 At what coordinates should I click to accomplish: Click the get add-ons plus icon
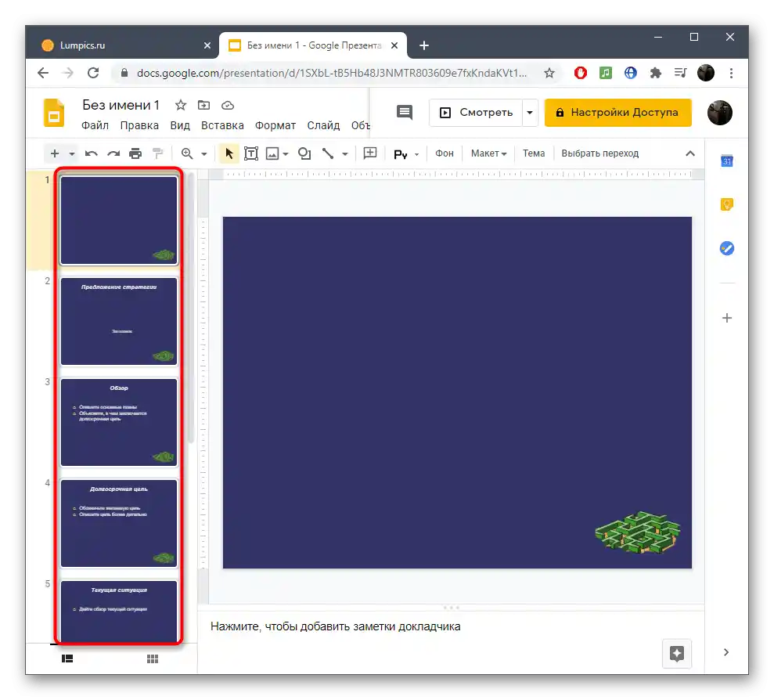pyautogui.click(x=726, y=318)
